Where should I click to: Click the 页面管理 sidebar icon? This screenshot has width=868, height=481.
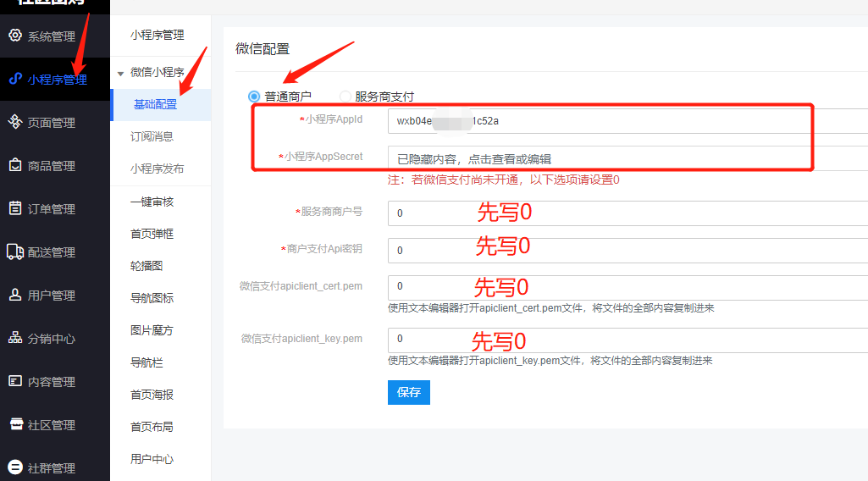15,122
